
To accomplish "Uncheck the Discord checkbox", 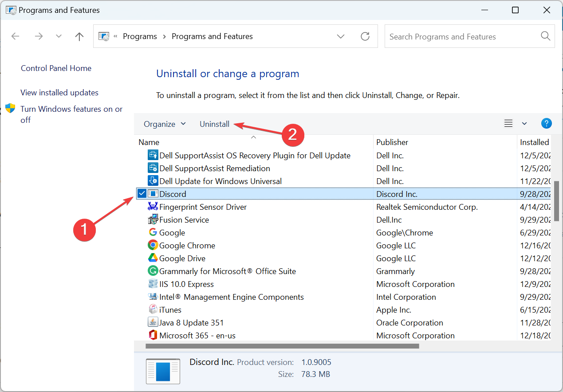I will coord(142,194).
